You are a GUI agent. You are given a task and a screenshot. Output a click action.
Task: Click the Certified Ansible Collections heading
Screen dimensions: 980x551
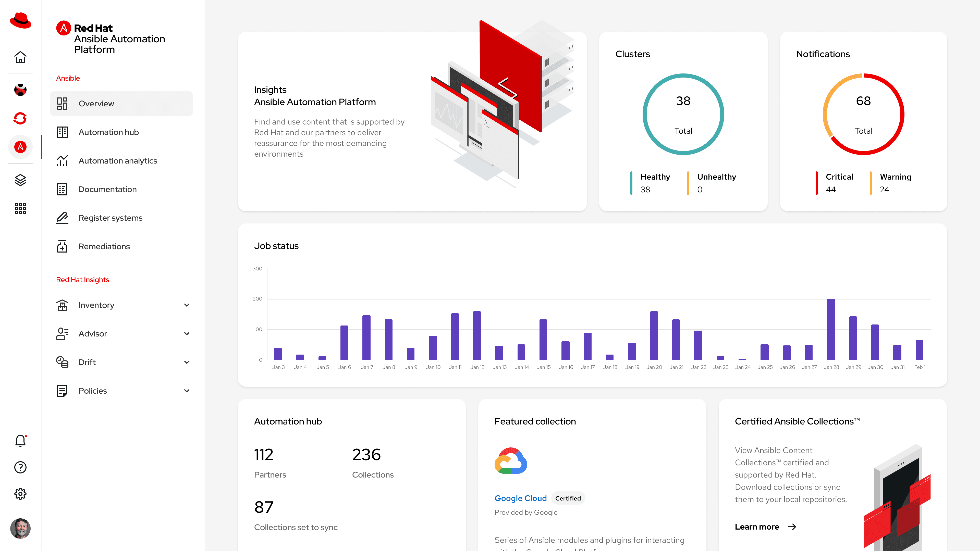[797, 421]
